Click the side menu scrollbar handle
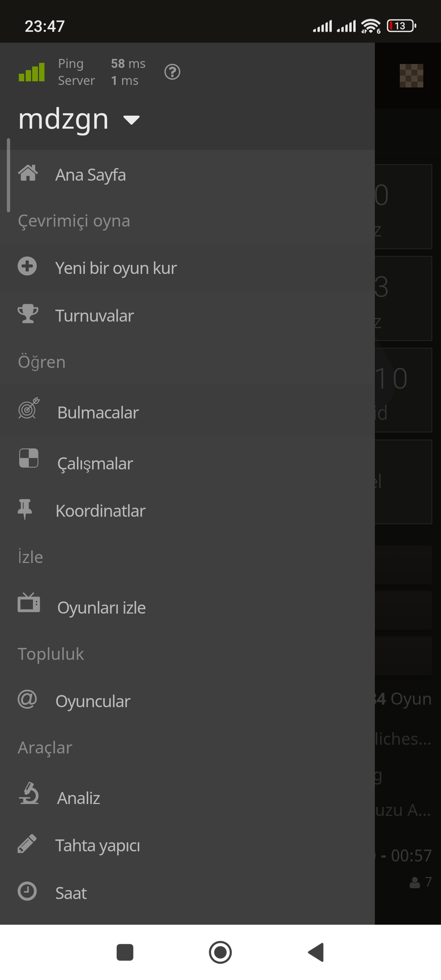The height and width of the screenshot is (980, 441). [8, 175]
